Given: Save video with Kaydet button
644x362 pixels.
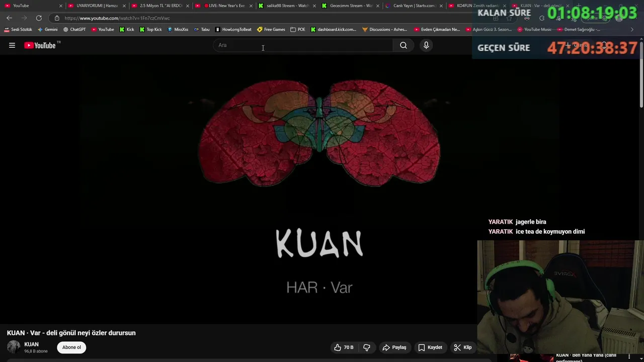Looking at the screenshot, I should pyautogui.click(x=430, y=347).
